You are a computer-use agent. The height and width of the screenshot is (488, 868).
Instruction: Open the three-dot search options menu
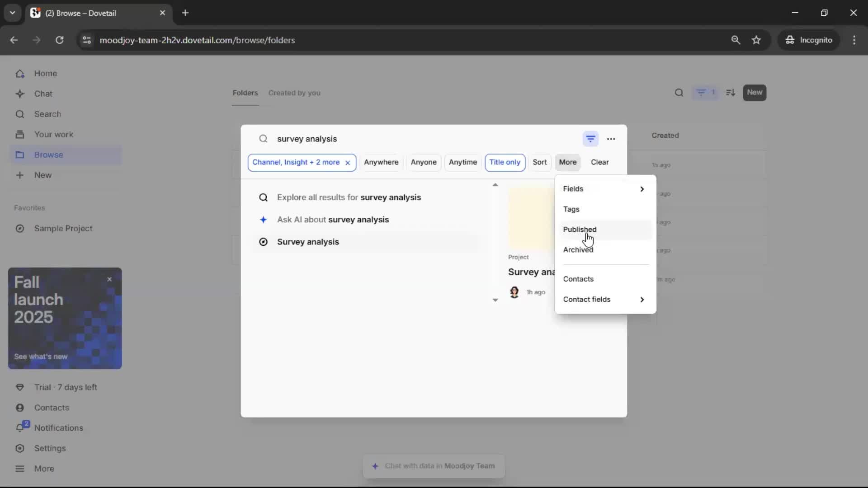coord(611,139)
